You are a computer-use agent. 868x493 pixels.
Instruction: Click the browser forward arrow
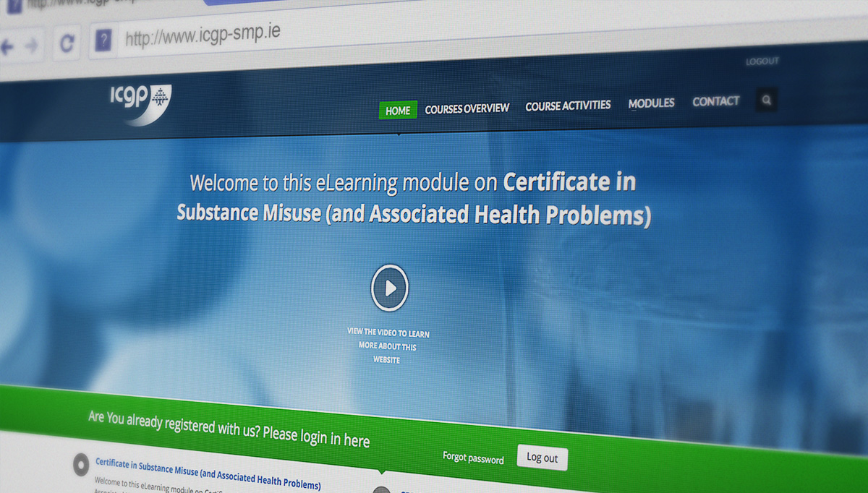point(32,46)
